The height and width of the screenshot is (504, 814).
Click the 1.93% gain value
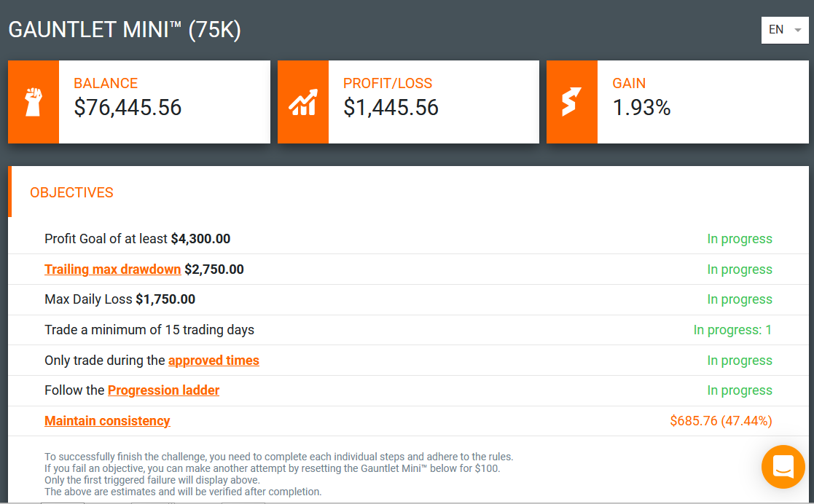click(641, 108)
